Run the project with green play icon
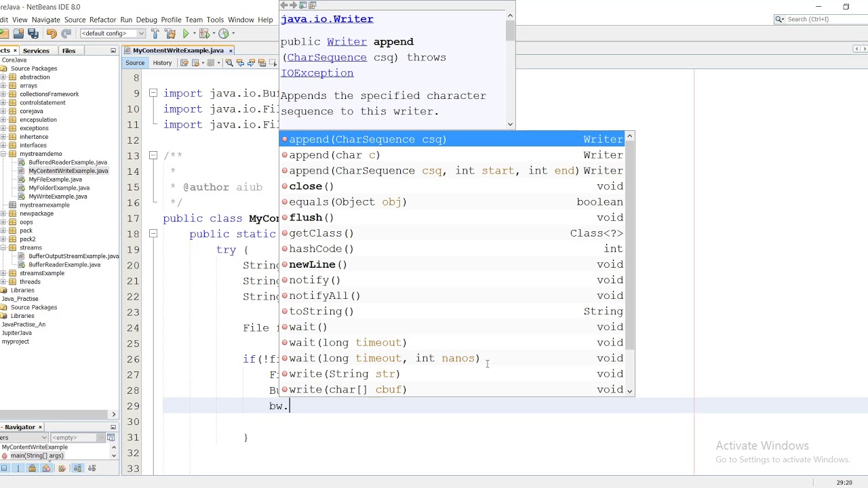 pos(185,33)
